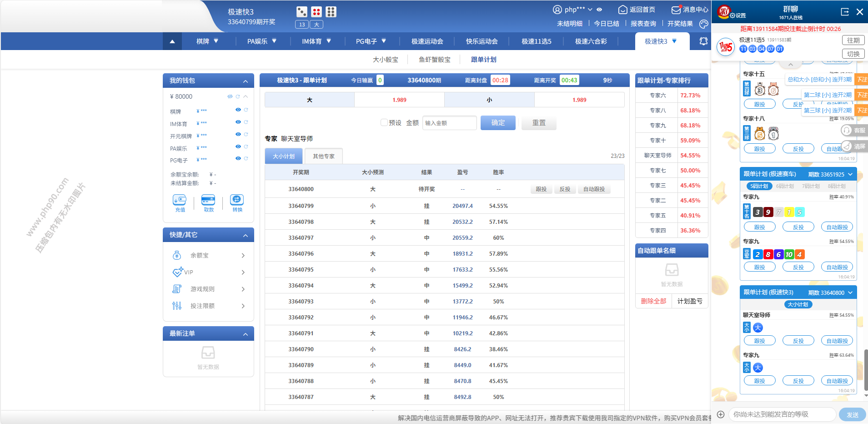Collapse the 我的钱包 panel
The image size is (868, 424).
coord(246,81)
